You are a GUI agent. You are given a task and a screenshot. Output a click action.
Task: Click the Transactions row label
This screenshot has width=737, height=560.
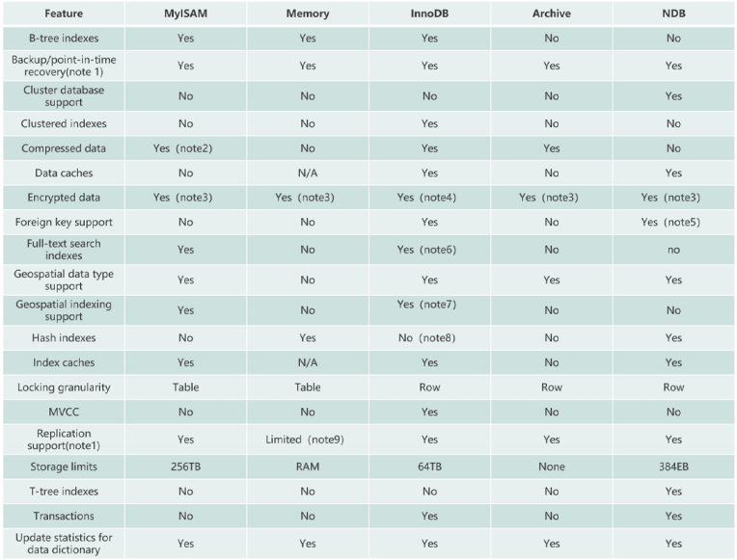64,516
